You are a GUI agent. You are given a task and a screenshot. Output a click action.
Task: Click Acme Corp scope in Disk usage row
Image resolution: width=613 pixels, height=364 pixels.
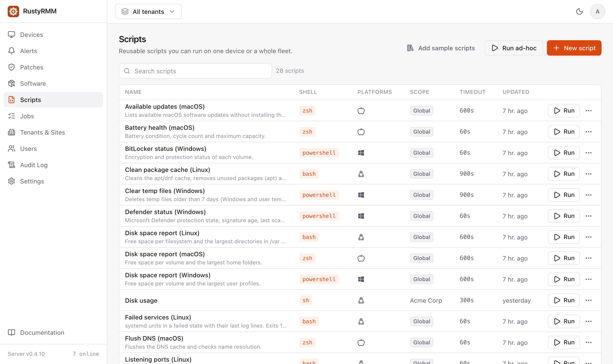point(426,301)
